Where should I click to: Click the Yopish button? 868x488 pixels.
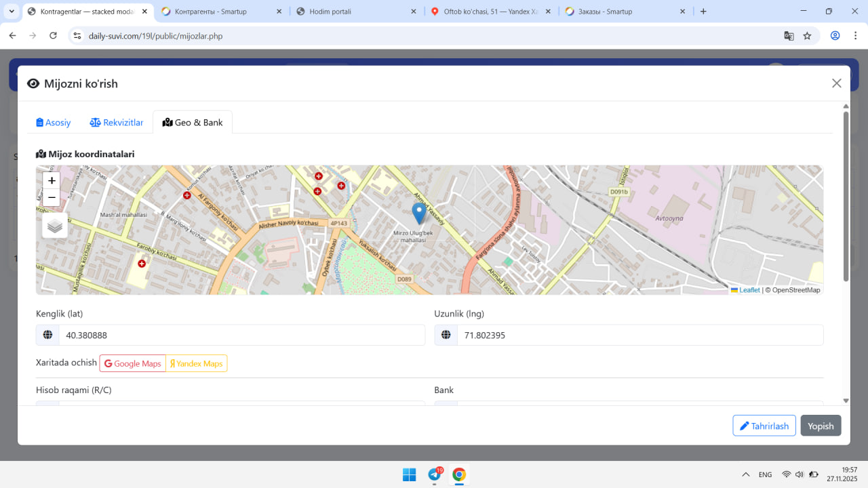pyautogui.click(x=821, y=426)
